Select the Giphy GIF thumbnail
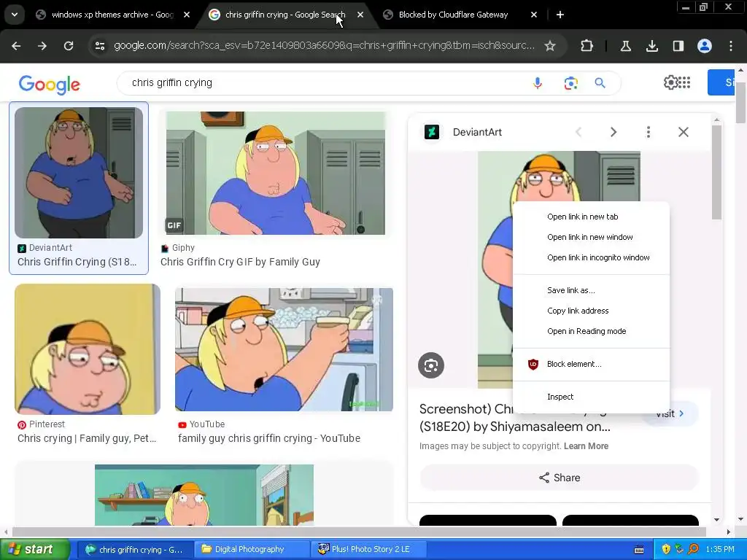This screenshot has width=747, height=560. [x=275, y=173]
